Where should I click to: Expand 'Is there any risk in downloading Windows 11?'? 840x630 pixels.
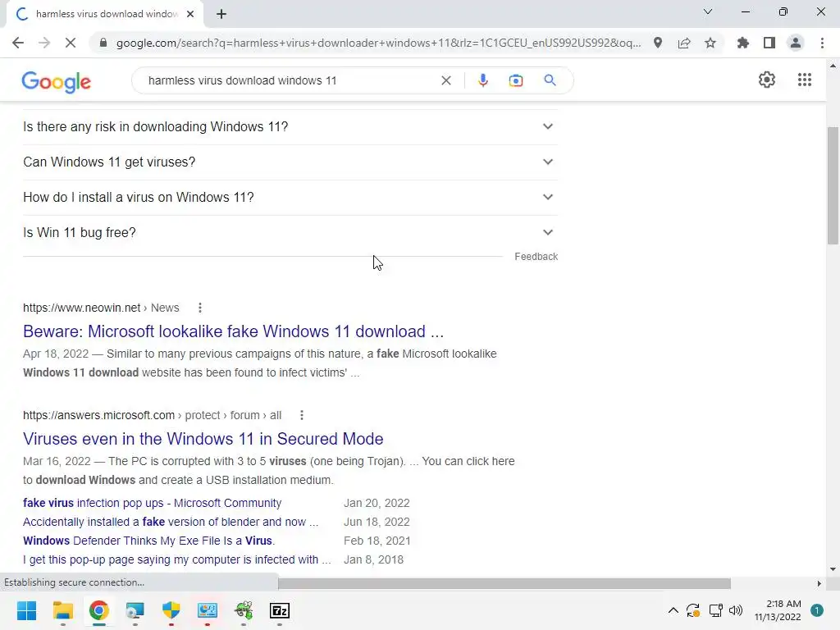(290, 127)
